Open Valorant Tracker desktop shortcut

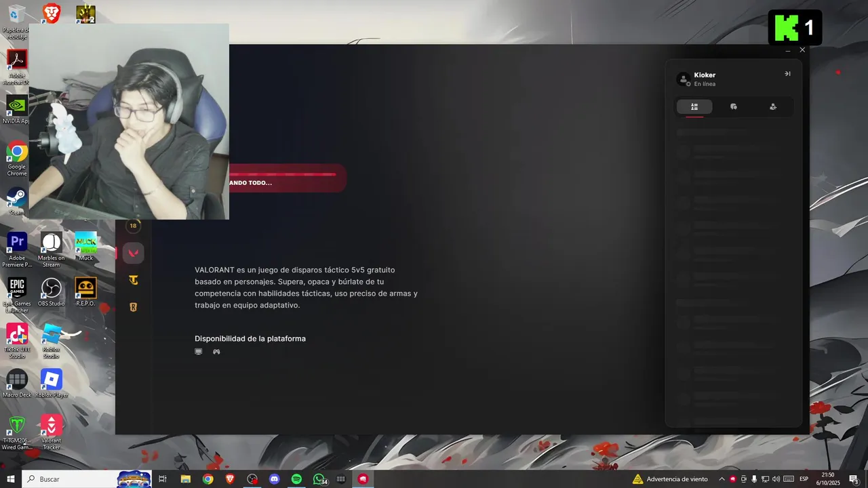(52, 432)
